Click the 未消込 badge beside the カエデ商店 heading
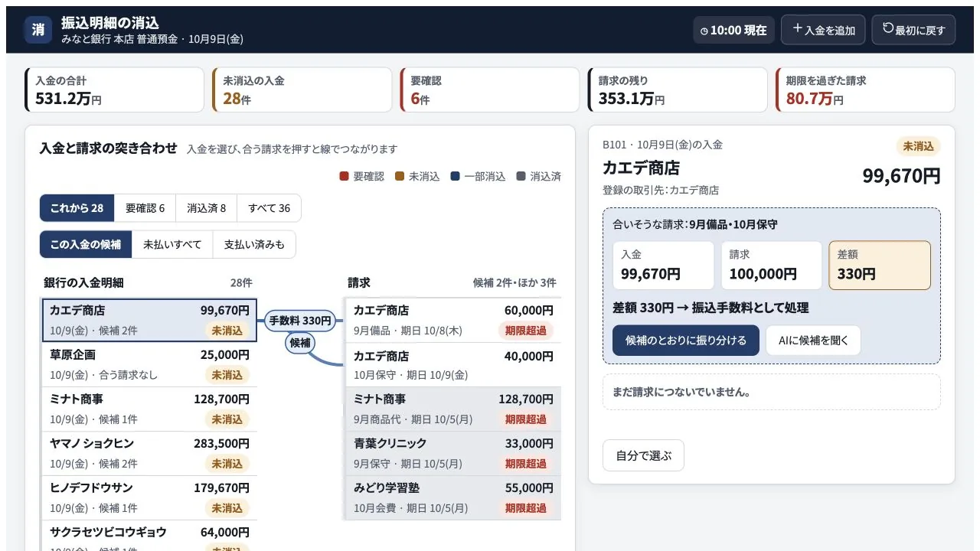 (918, 146)
